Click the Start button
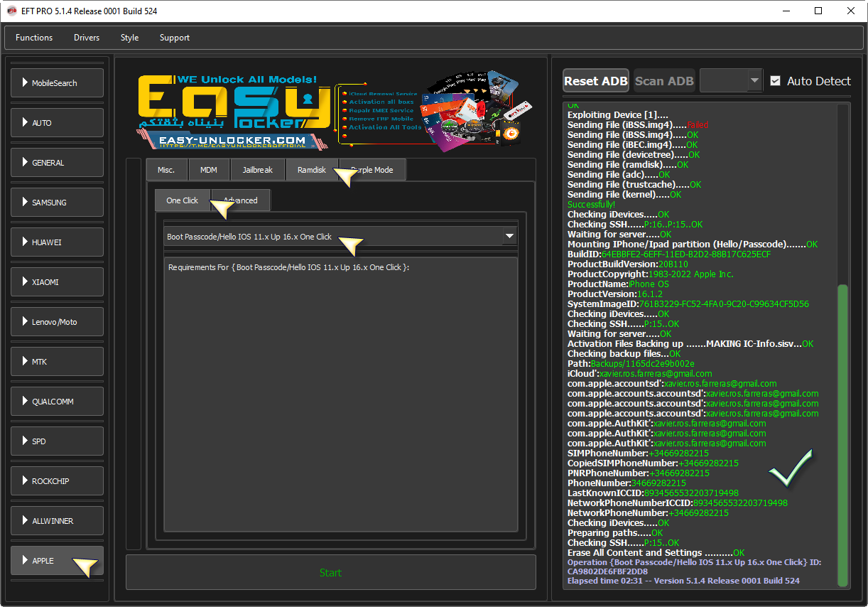This screenshot has height=607, width=868. click(331, 572)
